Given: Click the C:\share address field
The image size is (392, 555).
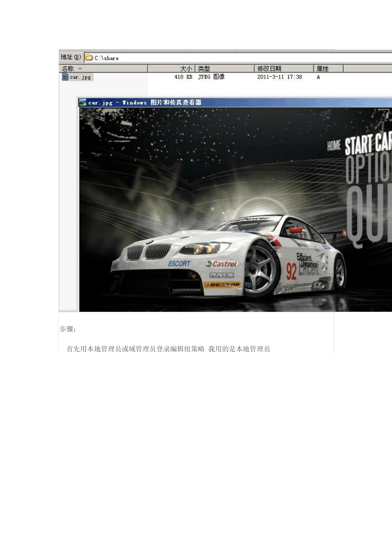Looking at the screenshot, I should pos(238,58).
